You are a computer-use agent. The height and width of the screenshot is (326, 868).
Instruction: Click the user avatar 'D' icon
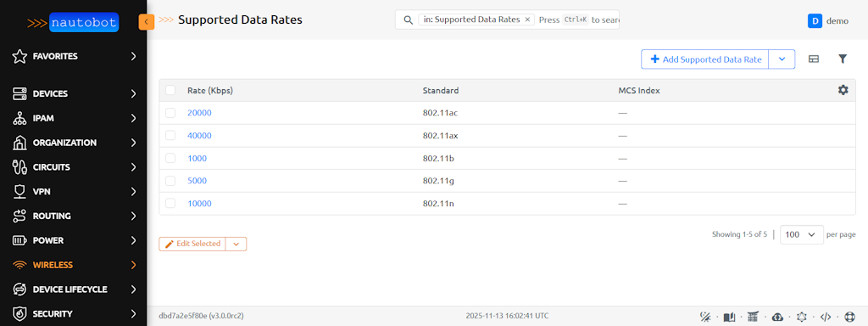[x=815, y=20]
